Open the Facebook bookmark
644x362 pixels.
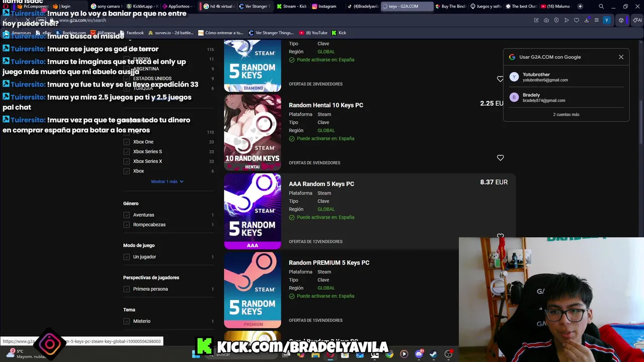pyautogui.click(x=131, y=33)
